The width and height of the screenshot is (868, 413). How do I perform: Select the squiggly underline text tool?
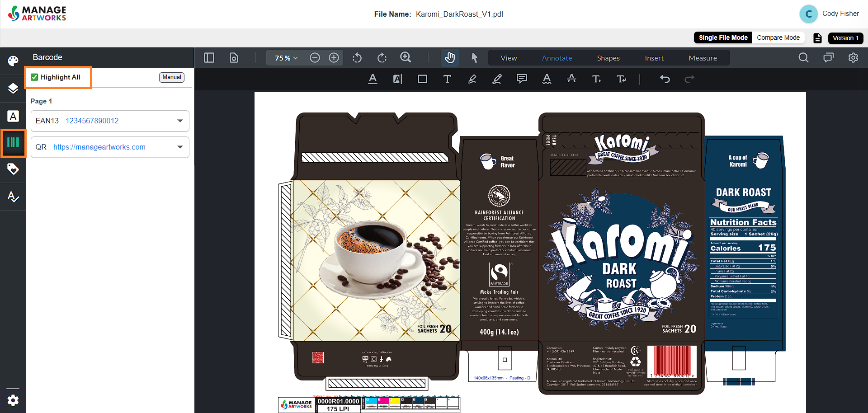[547, 79]
